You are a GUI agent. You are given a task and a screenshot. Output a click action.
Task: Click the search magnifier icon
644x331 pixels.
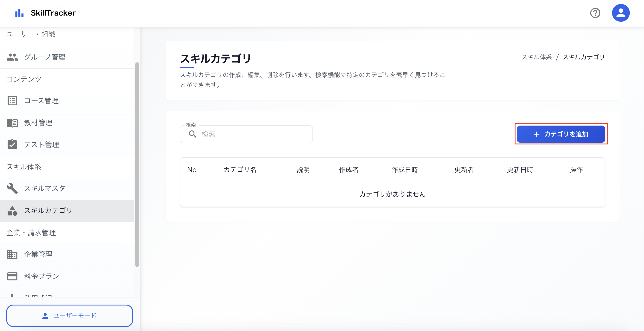click(192, 134)
